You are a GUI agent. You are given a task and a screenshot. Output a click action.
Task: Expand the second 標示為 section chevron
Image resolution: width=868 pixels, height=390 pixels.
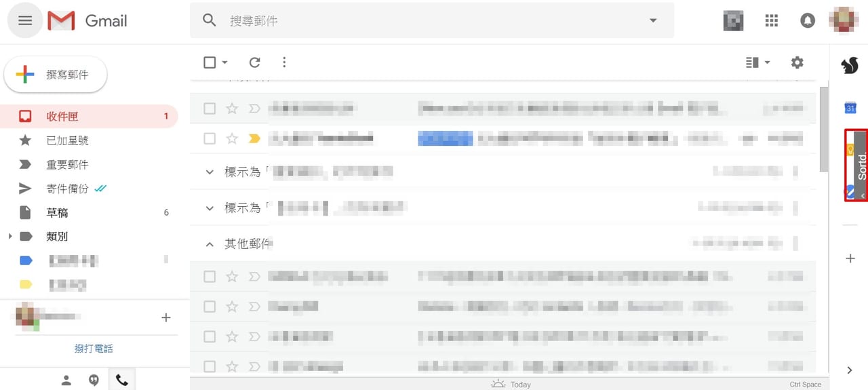[210, 208]
